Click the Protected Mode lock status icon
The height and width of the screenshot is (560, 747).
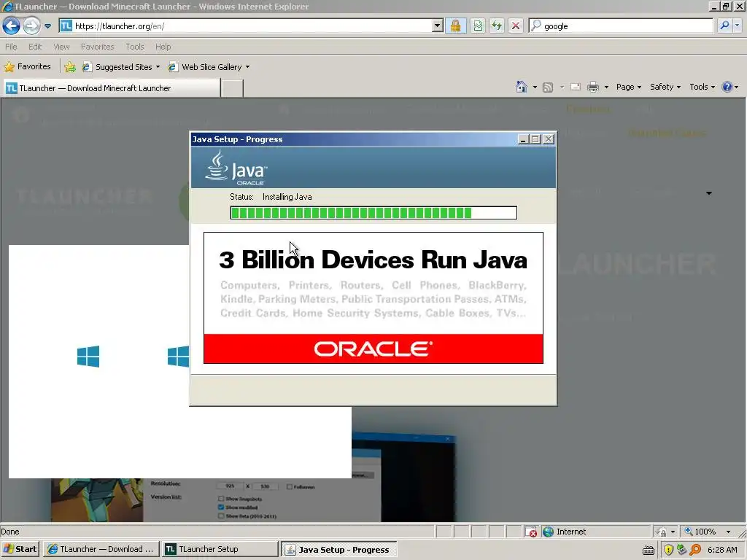pos(661,532)
